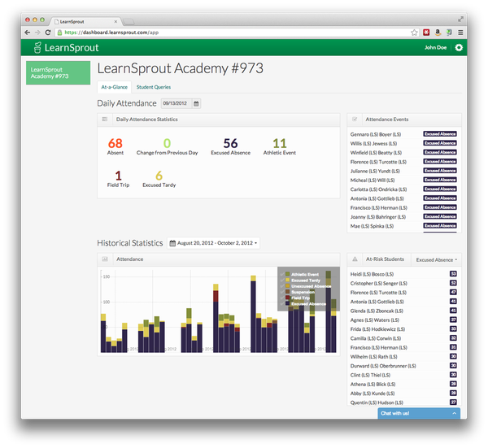Click count badge beside Frida (LS) Hodkiewicz
This screenshot has height=448, width=488.
(x=453, y=328)
